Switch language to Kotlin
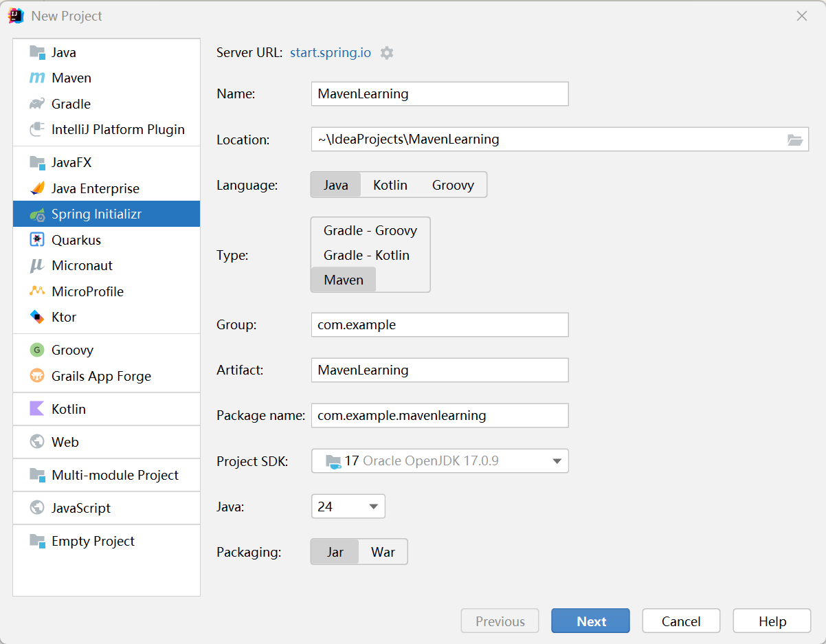This screenshot has width=826, height=644. pos(390,185)
